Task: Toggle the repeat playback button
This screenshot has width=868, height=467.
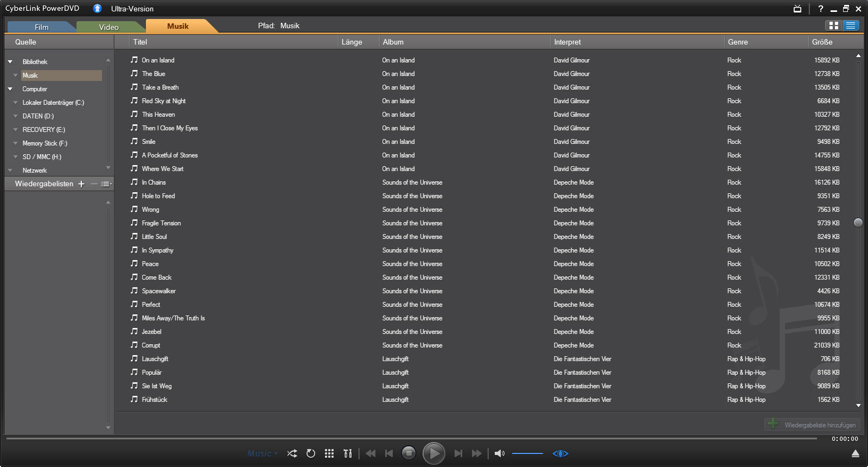Action: [x=311, y=453]
